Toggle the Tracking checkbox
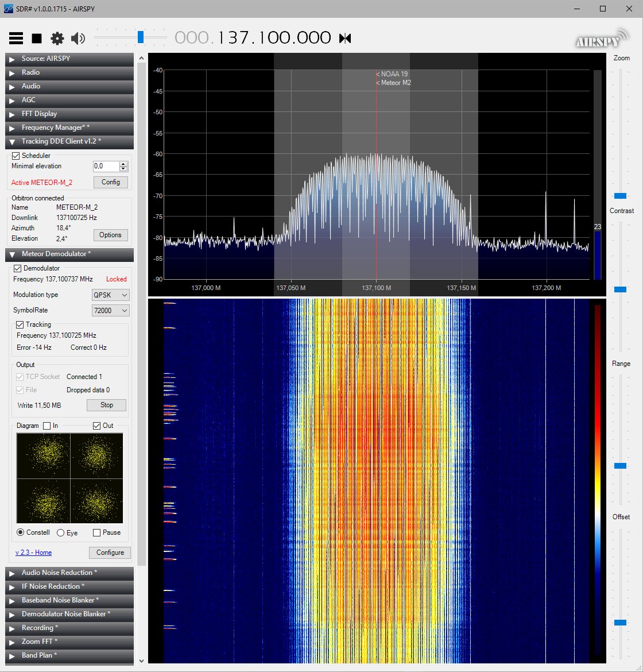The width and height of the screenshot is (643, 672). [20, 325]
